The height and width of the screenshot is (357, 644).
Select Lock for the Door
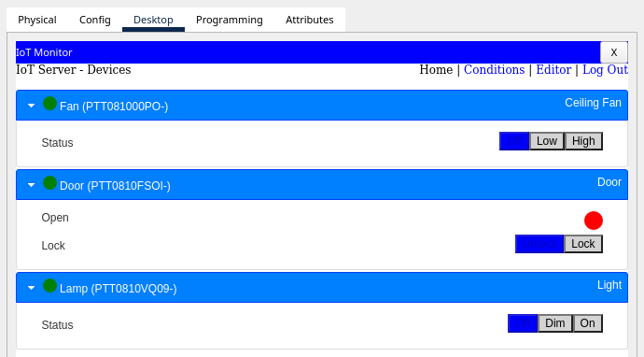[x=583, y=244]
